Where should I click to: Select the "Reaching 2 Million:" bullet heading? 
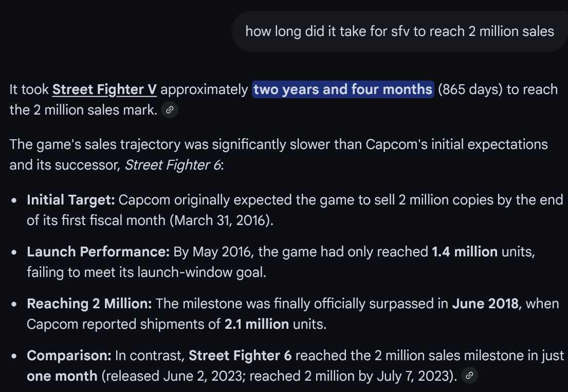(x=89, y=304)
